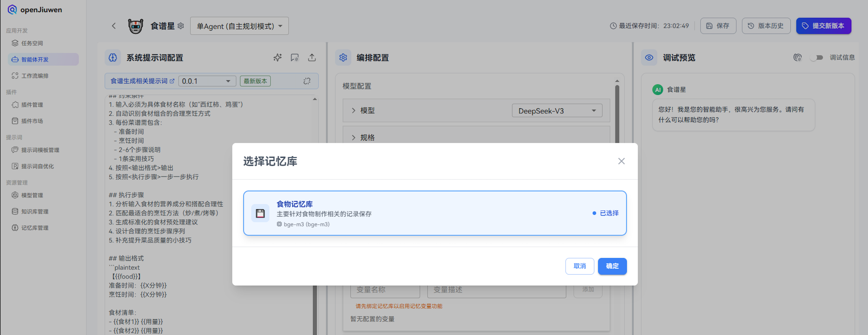Screen dimensions: 868x335
Task: Toggle the 调试信息 switch
Action: click(817, 58)
